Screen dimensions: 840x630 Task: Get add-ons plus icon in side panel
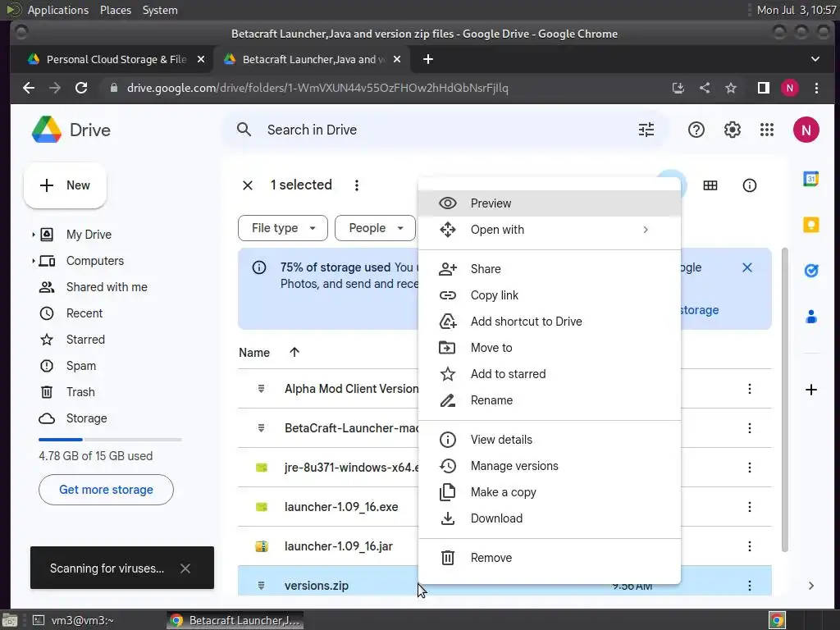pyautogui.click(x=811, y=390)
